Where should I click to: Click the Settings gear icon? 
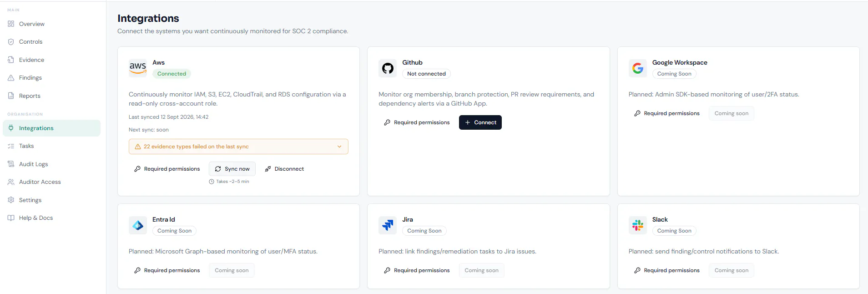[11, 200]
